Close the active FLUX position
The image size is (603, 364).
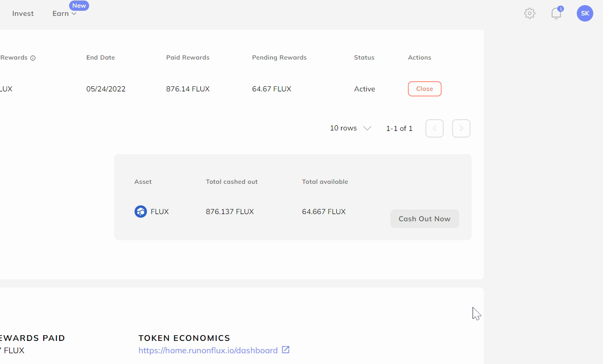coord(425,89)
